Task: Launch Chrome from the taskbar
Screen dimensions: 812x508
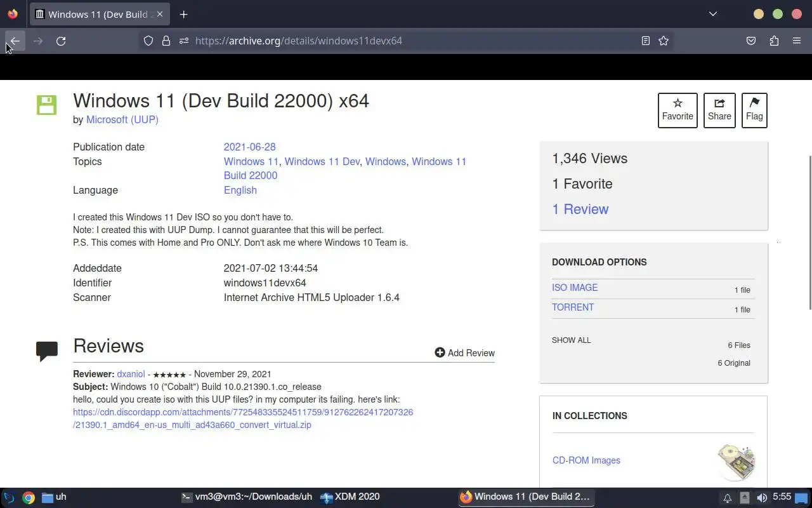Action: 28,497
